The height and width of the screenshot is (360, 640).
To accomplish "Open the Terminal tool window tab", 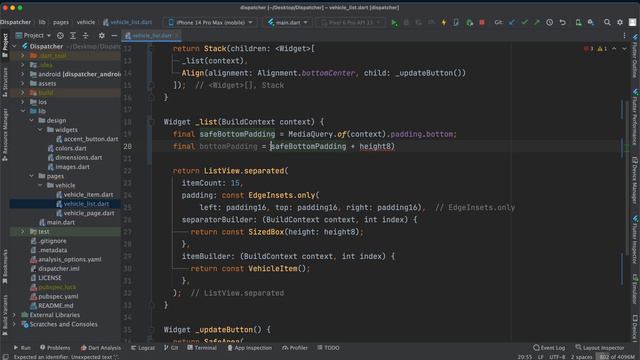I will coord(202,348).
